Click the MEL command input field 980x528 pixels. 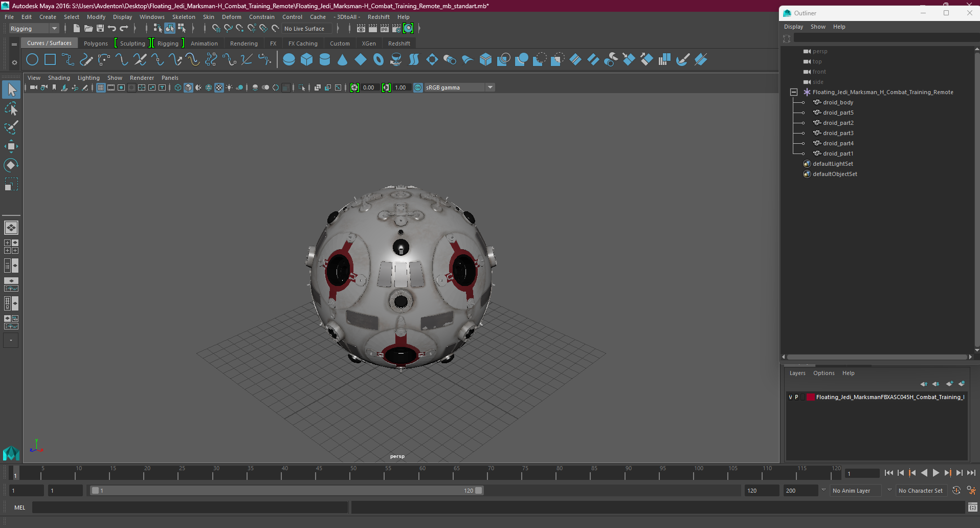(190, 508)
